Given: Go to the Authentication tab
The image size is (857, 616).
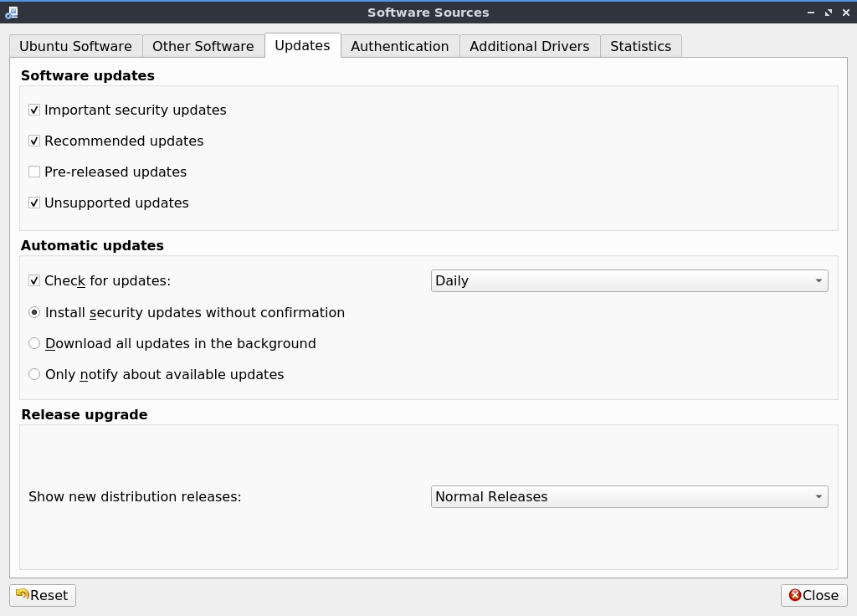Looking at the screenshot, I should [399, 46].
